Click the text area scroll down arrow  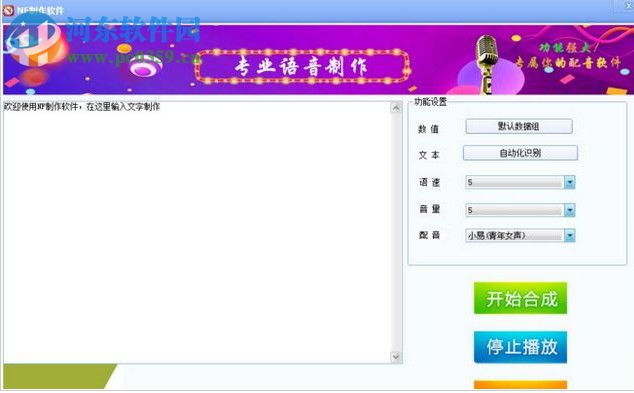396,357
